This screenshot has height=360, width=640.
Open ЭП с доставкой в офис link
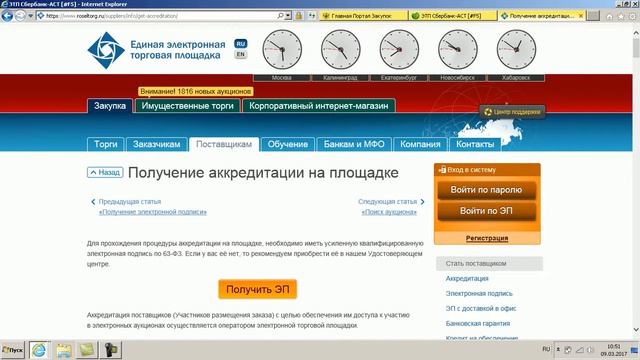pyautogui.click(x=481, y=309)
